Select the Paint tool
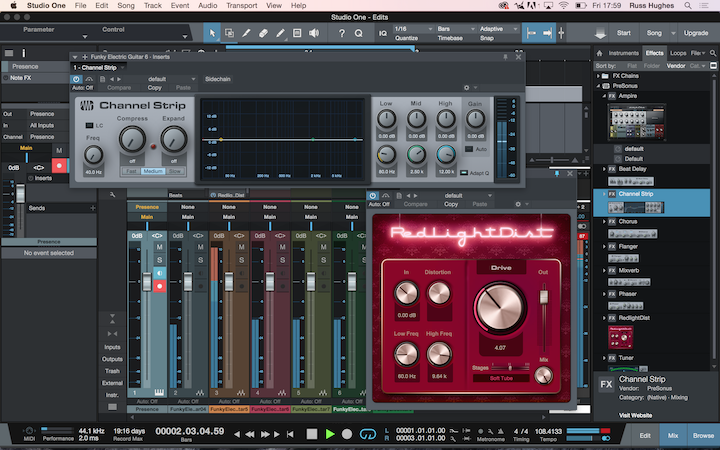This screenshot has height=450, width=720. click(x=280, y=33)
